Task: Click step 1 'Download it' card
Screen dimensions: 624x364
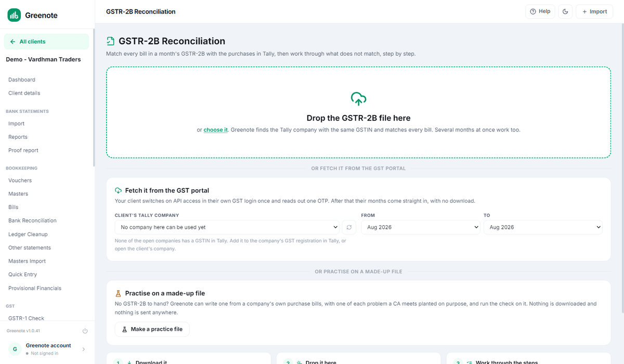Action: [x=189, y=358]
